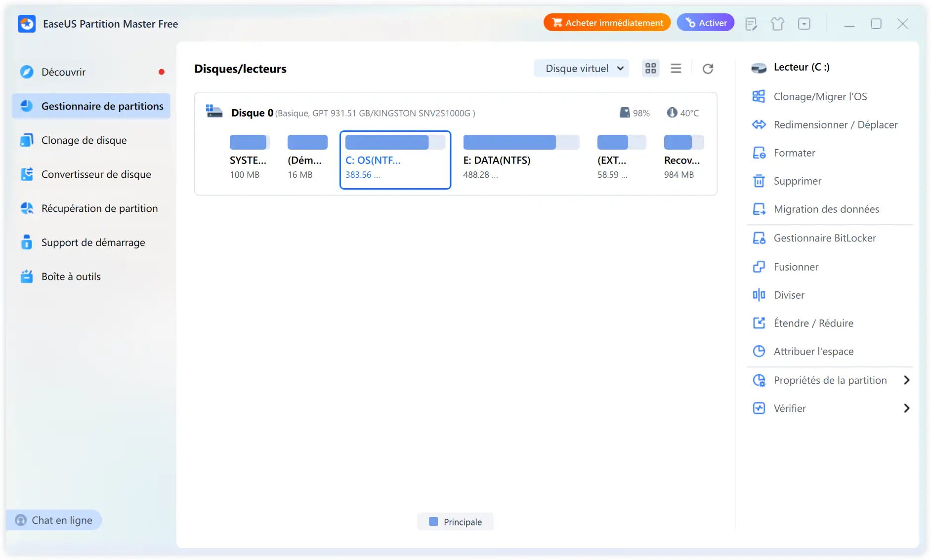Click the Gestionnaire BitLocker icon
Viewport: 931px width, 560px height.
(x=759, y=238)
